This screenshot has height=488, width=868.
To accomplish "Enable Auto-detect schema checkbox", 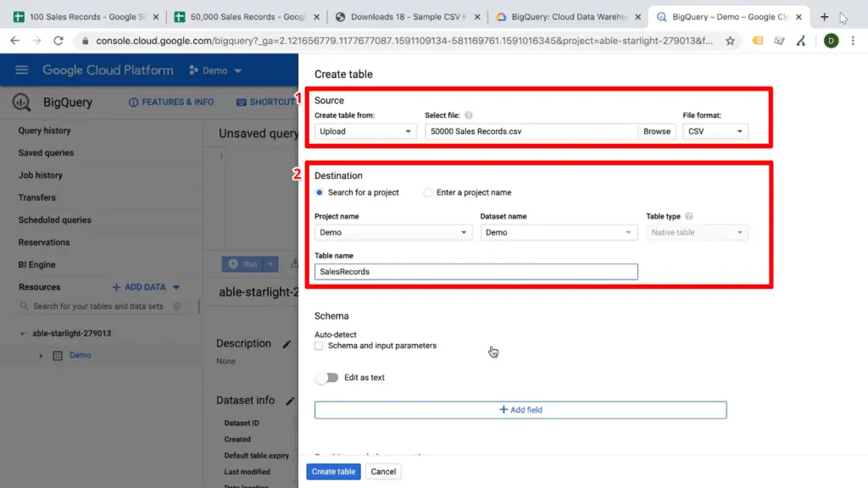I will click(319, 345).
